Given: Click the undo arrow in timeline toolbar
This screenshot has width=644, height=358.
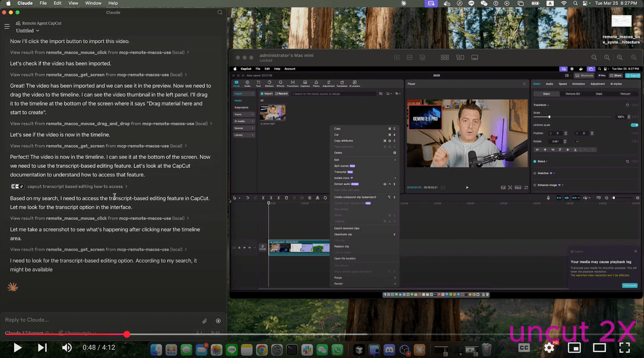Looking at the screenshot, I should coord(247,198).
